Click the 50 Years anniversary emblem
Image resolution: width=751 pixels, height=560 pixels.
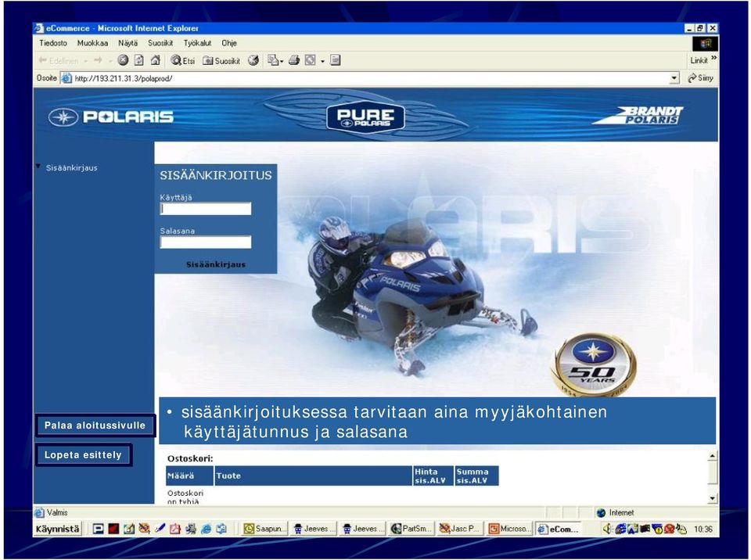coord(594,365)
